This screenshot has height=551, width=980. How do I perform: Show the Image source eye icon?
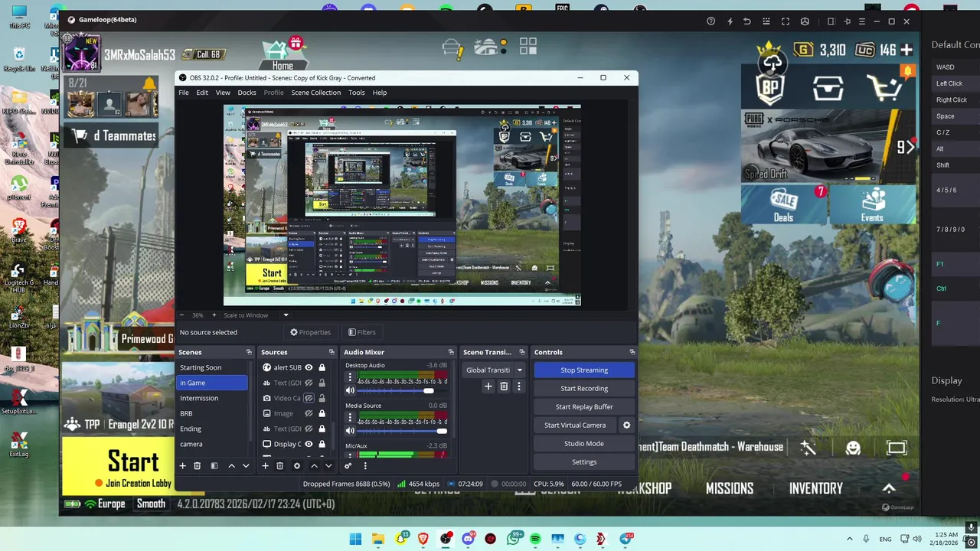[x=309, y=413]
